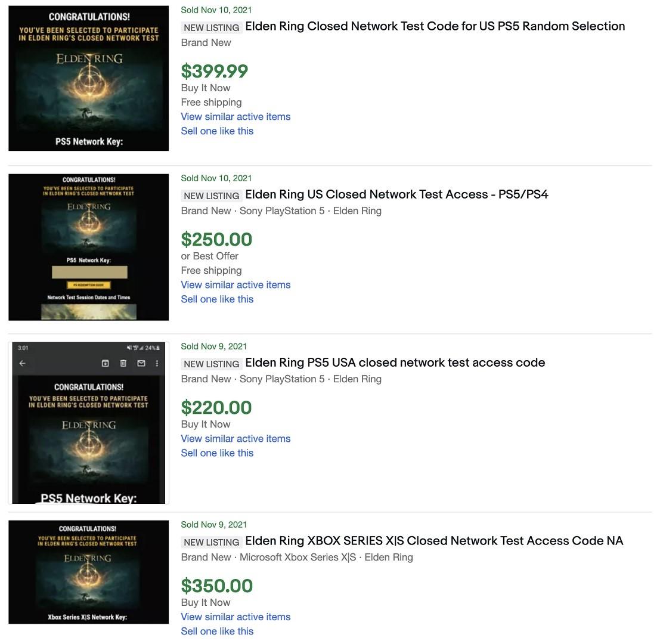Open the Elden Ring US PS5/PS4 listing title
Screen dimensions: 660x644
pyautogui.click(x=396, y=194)
